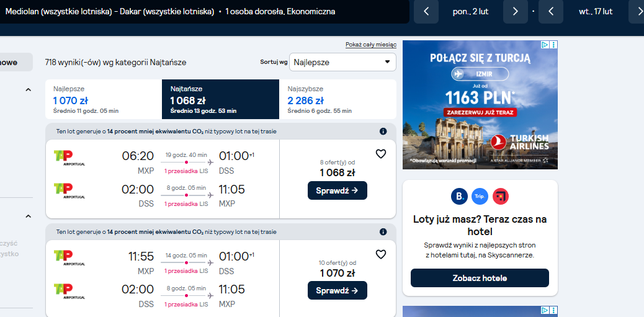Save first flight with heart icon
The height and width of the screenshot is (317, 644).
point(381,154)
